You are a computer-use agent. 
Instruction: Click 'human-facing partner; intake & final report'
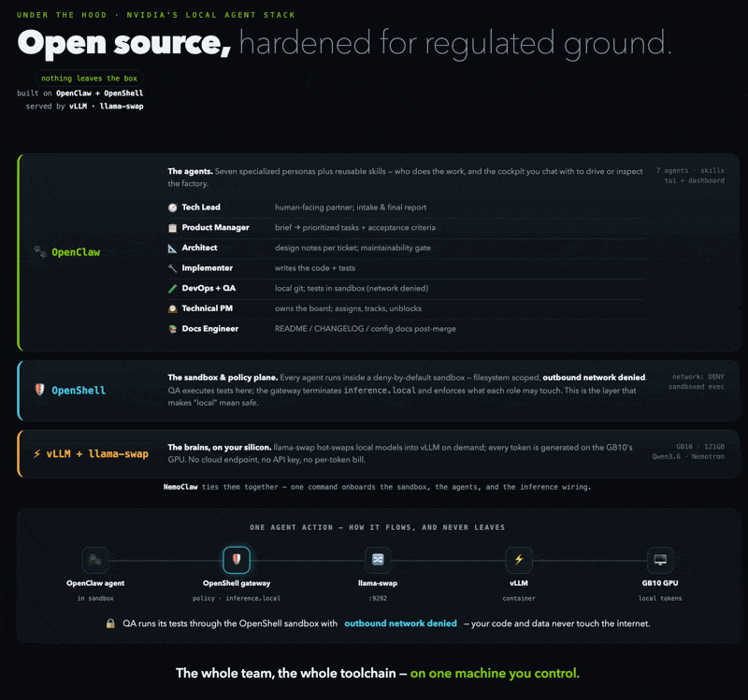[351, 207]
